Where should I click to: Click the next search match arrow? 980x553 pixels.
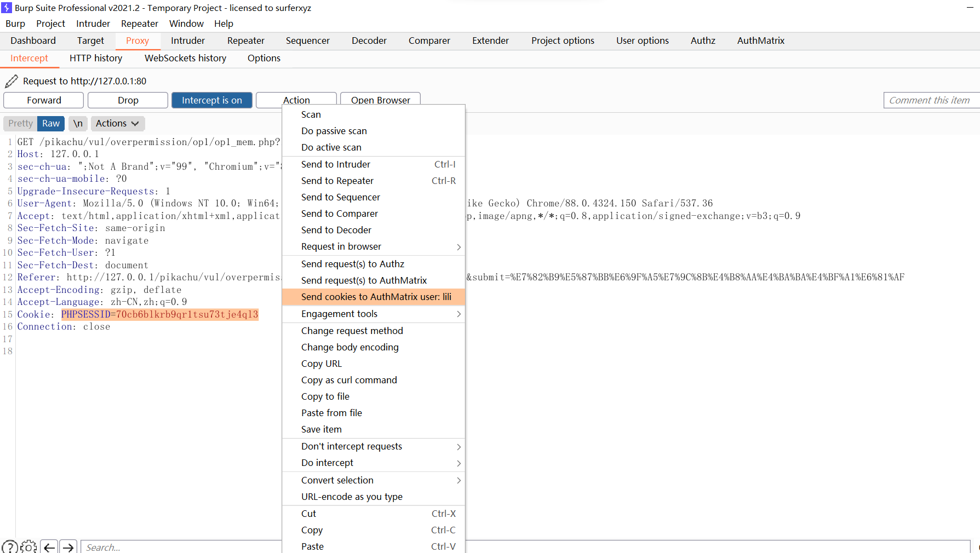point(68,546)
